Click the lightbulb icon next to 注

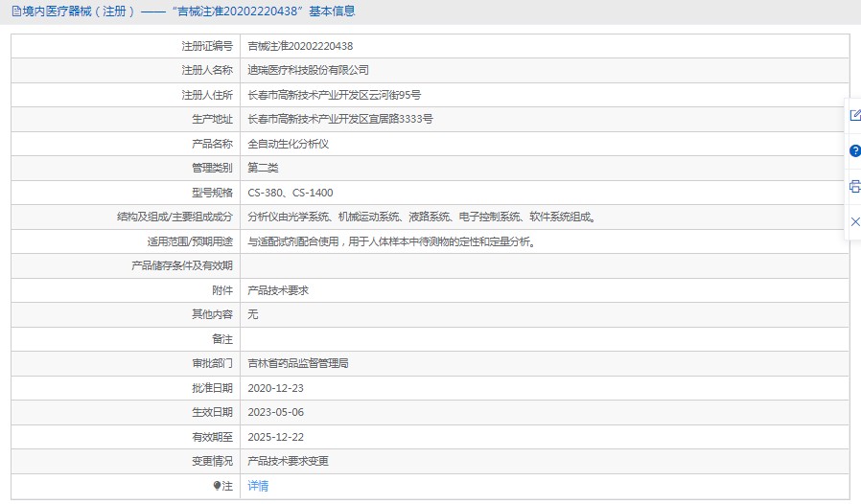(x=217, y=486)
